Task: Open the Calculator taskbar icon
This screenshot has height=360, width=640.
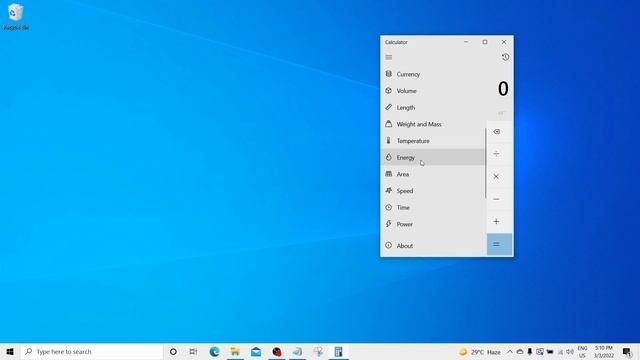Action: click(x=338, y=351)
